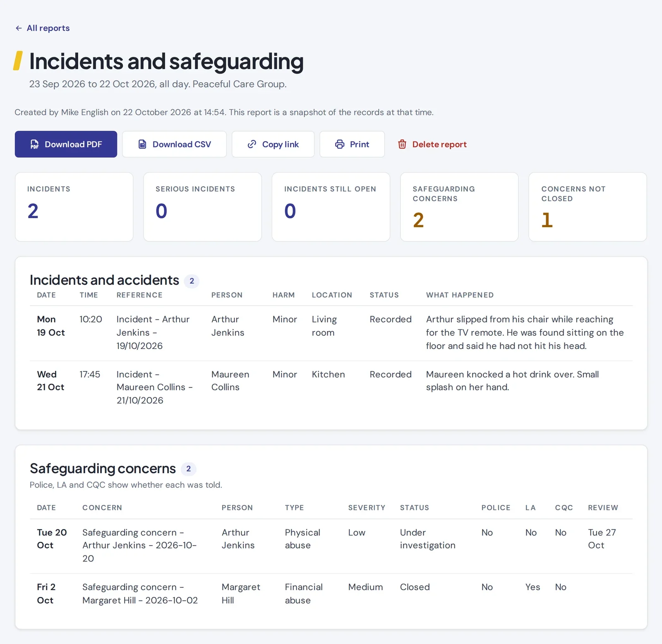Click 'Yes' LA value for Margaret Hill
The image size is (662, 644).
[533, 587]
